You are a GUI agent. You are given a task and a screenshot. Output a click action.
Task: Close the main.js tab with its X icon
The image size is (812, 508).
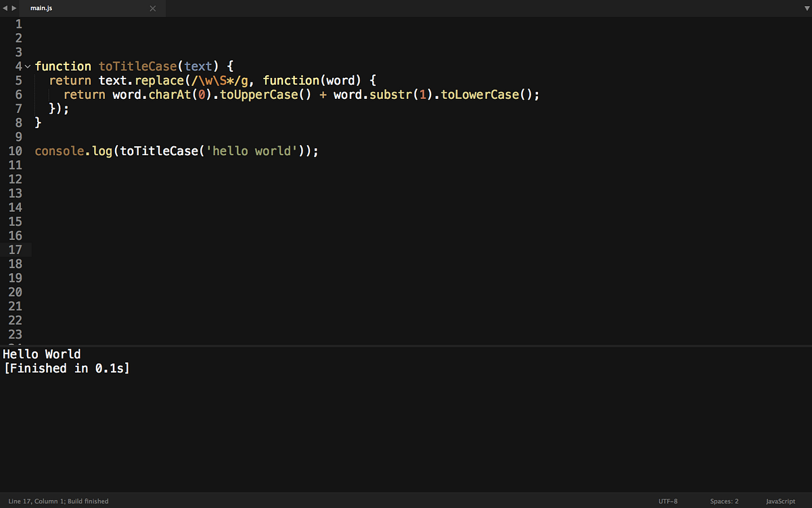point(153,8)
